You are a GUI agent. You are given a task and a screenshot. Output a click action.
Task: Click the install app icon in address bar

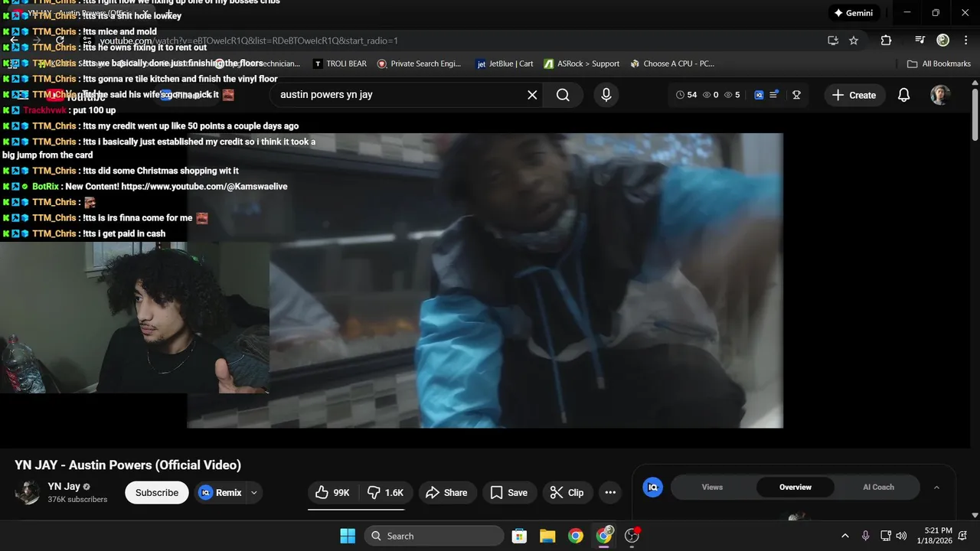[x=833, y=41]
